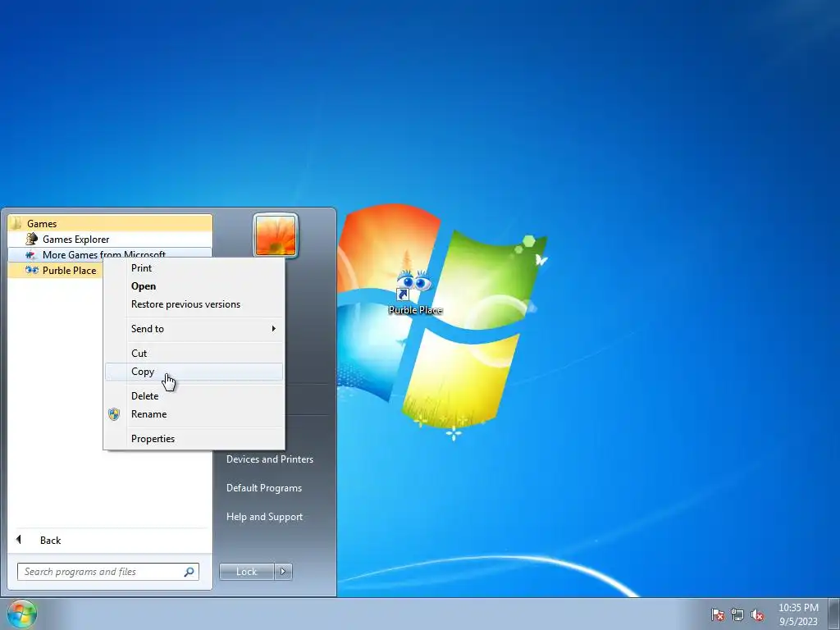Click the Games Explorer label

(x=75, y=240)
